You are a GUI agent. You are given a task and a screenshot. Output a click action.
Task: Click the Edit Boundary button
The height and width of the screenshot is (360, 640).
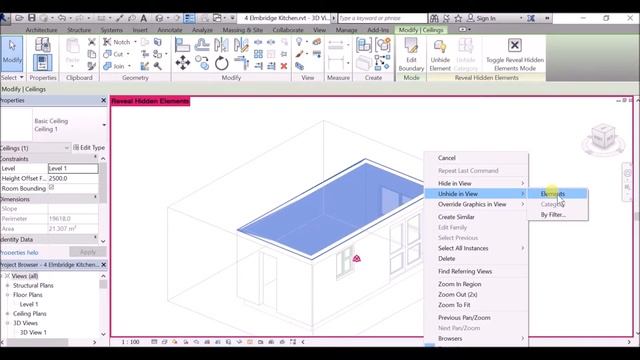click(411, 54)
